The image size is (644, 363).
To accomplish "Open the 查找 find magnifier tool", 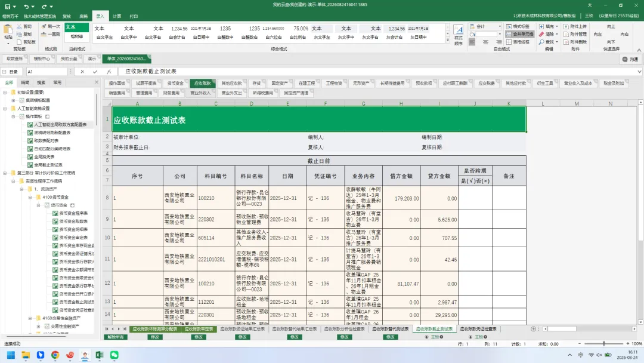I will click(541, 42).
